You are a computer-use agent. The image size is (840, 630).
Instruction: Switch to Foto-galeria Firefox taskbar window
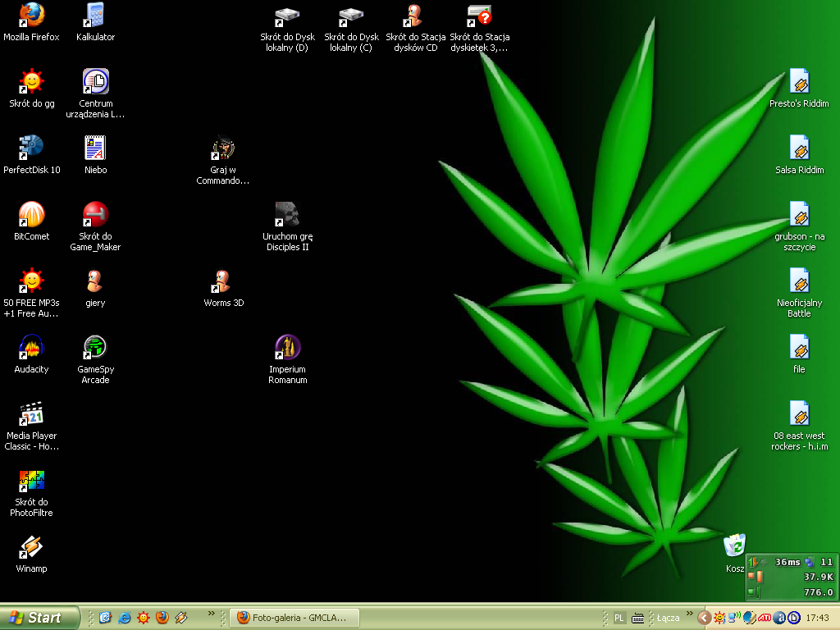click(295, 618)
